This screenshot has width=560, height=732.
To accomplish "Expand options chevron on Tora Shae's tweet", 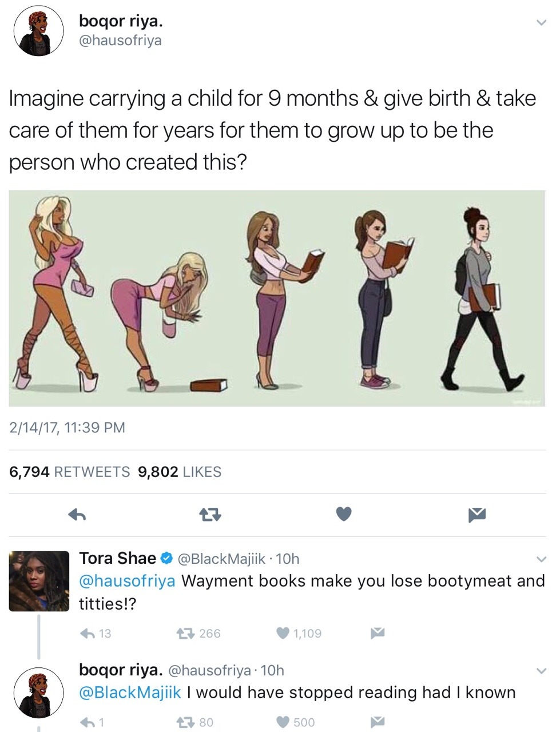I will 542,559.
